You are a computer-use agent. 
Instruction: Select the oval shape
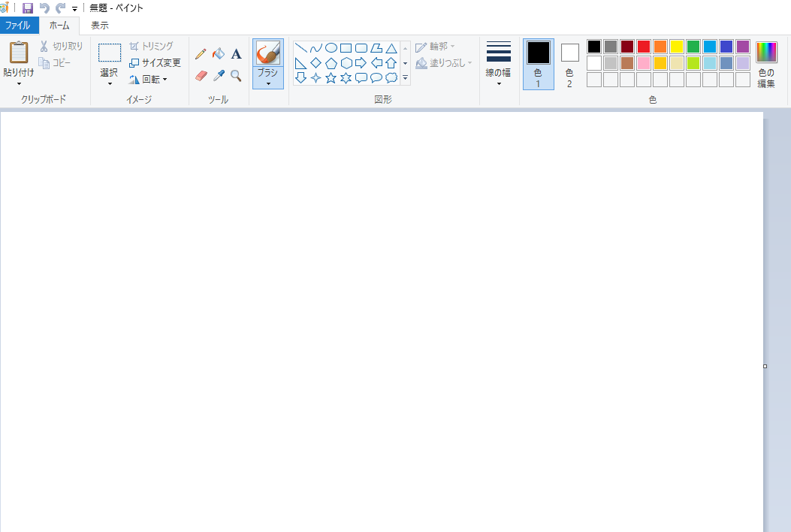point(331,48)
